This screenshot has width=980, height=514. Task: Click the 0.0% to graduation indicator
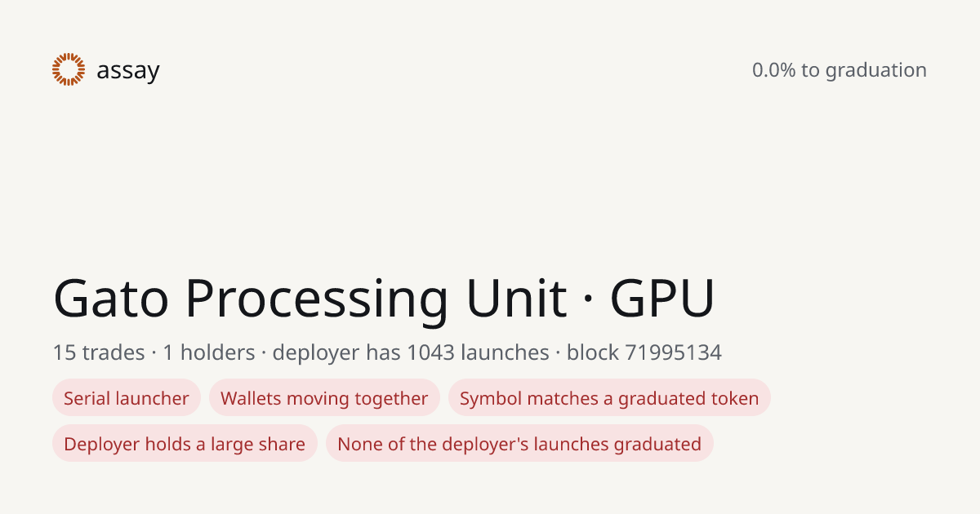click(x=840, y=70)
